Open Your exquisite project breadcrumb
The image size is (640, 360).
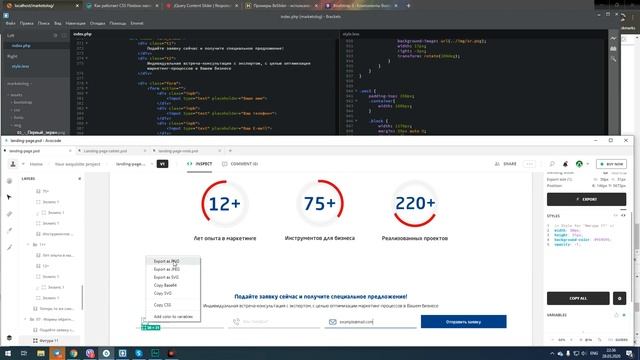(x=77, y=164)
